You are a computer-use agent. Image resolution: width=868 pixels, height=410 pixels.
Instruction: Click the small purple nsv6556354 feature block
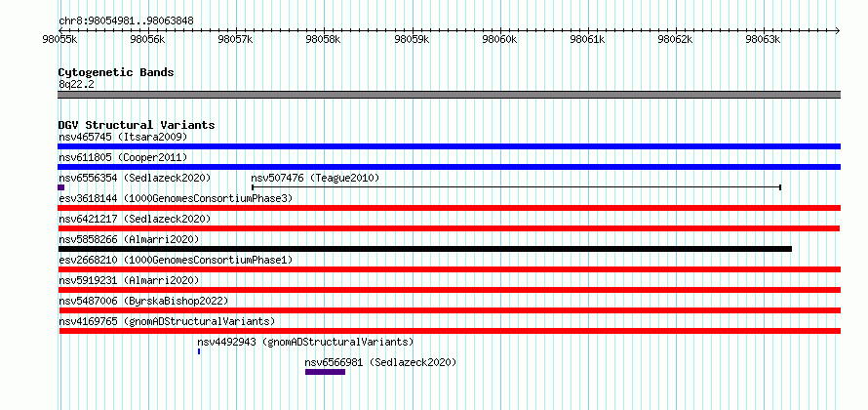(x=60, y=187)
